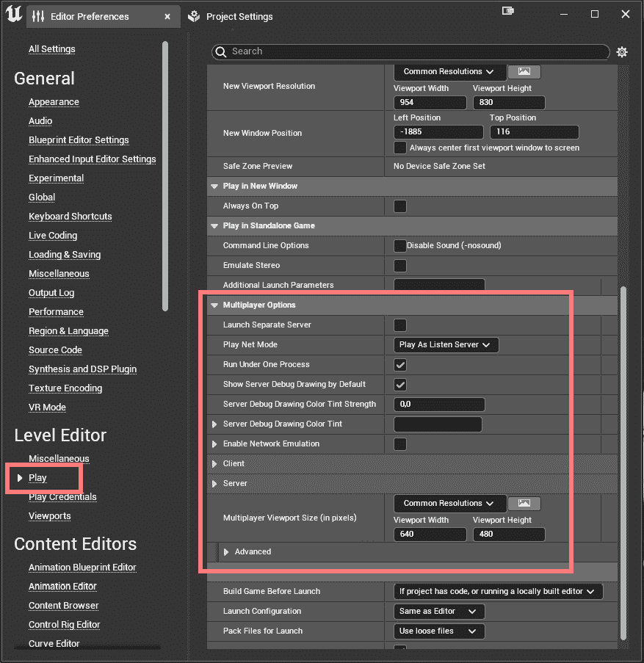This screenshot has width=644, height=663.
Task: Expand the Server section
Action: tap(214, 484)
